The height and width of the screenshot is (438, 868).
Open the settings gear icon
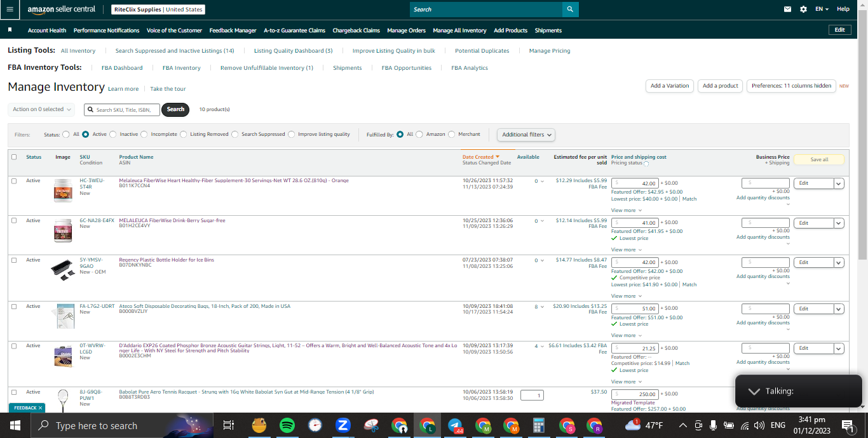click(x=803, y=9)
